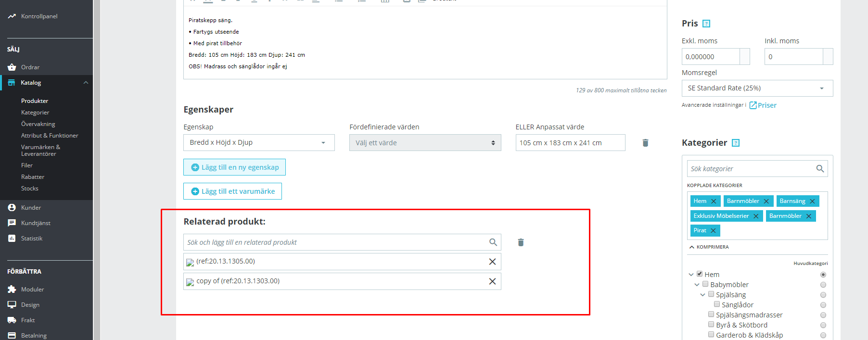Image resolution: width=868 pixels, height=340 pixels.
Task: Click thumbnail icon of ref:20.13.1305.00
Action: pyautogui.click(x=190, y=263)
